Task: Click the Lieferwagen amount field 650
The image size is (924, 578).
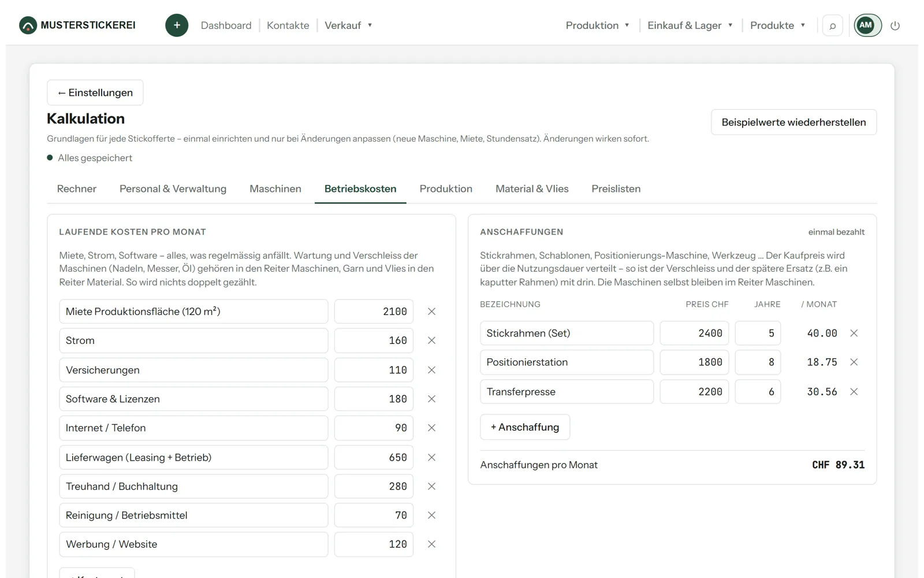Action: [x=374, y=457]
